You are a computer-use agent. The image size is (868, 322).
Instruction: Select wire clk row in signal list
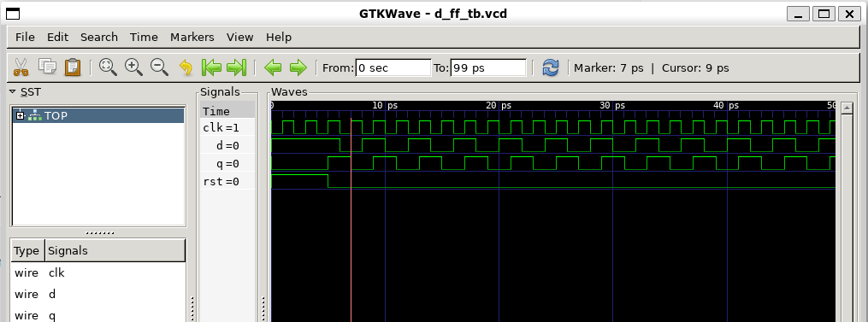(x=98, y=272)
